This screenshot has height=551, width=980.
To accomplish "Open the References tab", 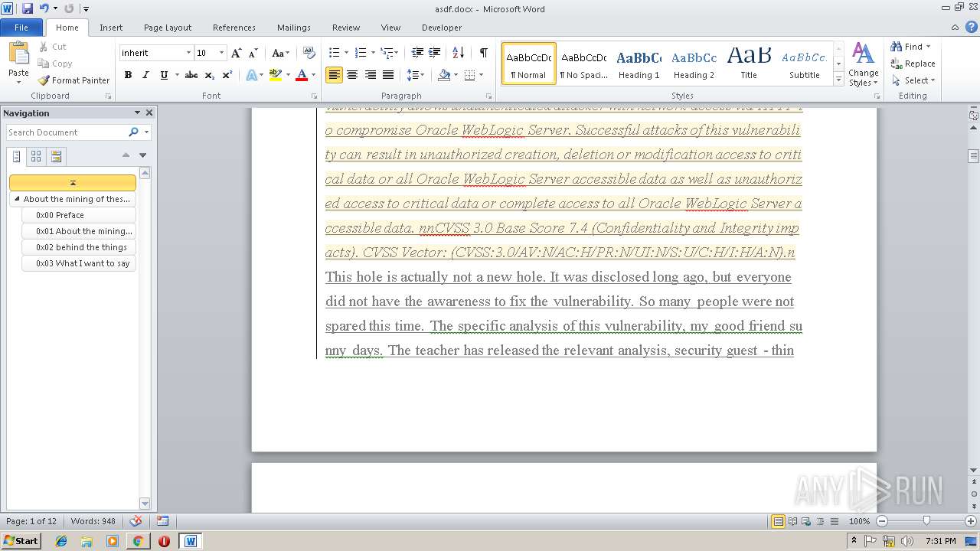I will pos(234,28).
